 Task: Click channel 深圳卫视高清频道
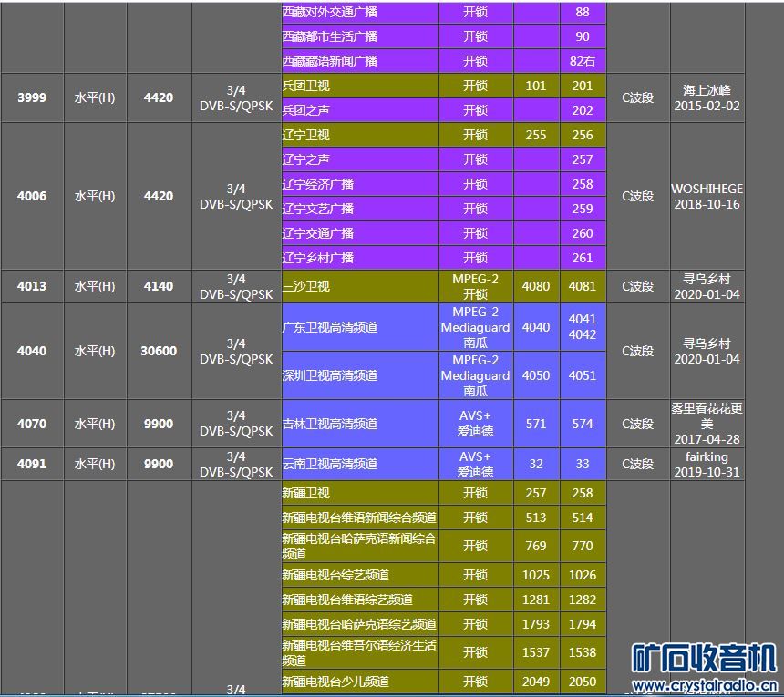point(360,375)
